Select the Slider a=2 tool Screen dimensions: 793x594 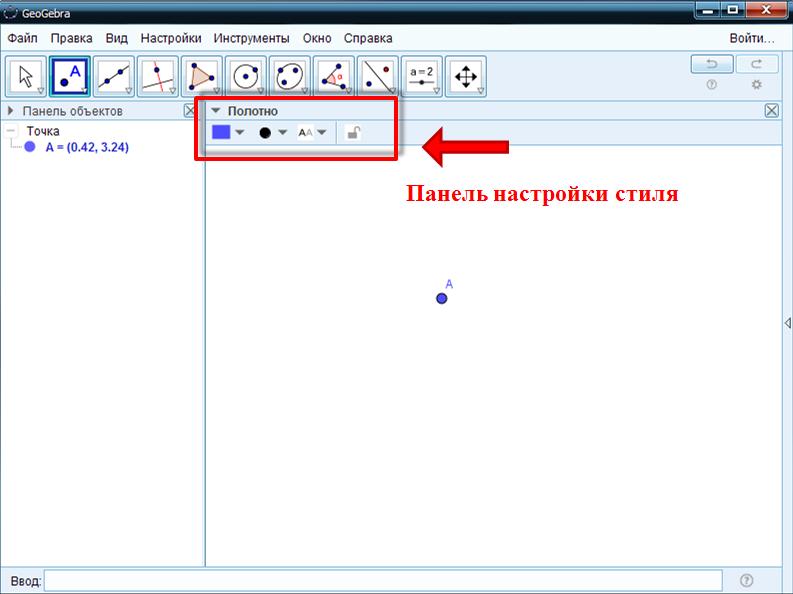(x=422, y=76)
